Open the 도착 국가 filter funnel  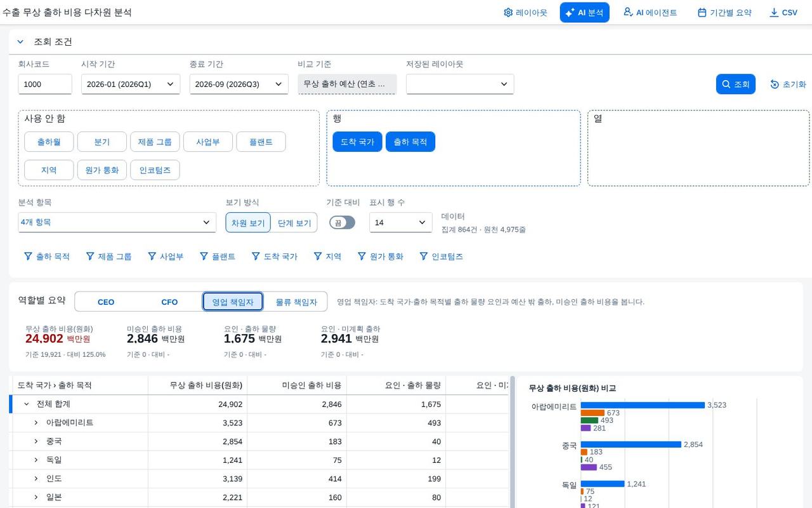(275, 257)
